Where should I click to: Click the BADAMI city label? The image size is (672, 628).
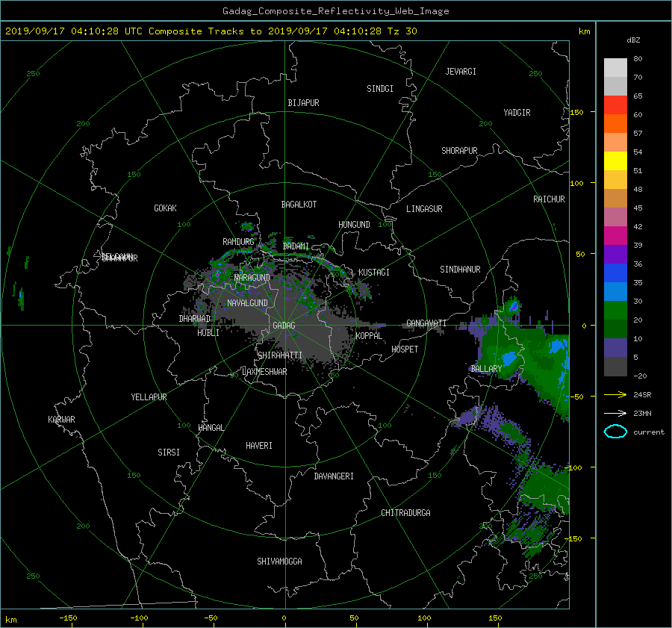pyautogui.click(x=296, y=246)
